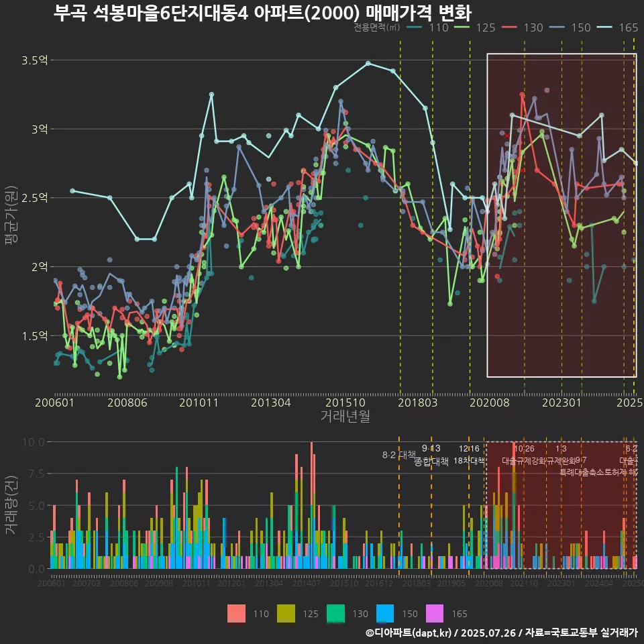Viewport: 644px width, 644px height.
Task: Click 202110 label on the volume chart axis
Action: [524, 583]
